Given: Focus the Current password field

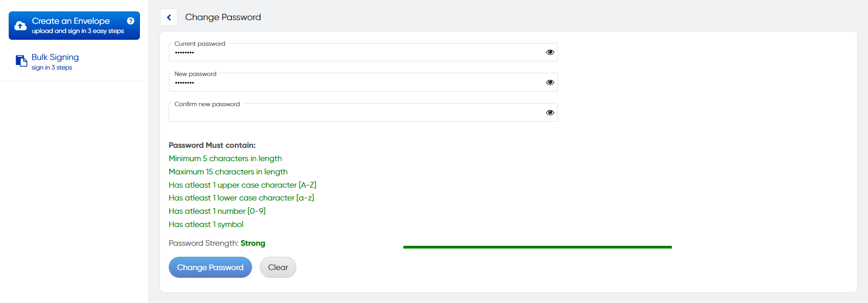Looking at the screenshot, I should tap(357, 53).
